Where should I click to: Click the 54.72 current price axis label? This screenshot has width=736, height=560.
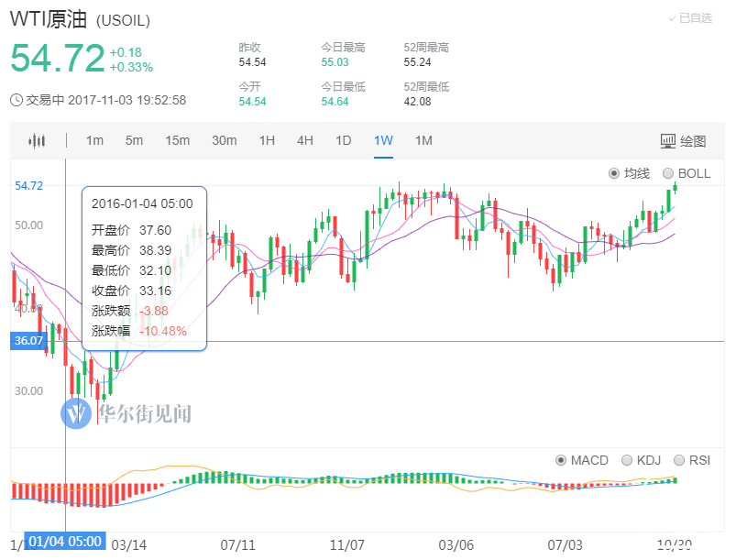pyautogui.click(x=28, y=186)
